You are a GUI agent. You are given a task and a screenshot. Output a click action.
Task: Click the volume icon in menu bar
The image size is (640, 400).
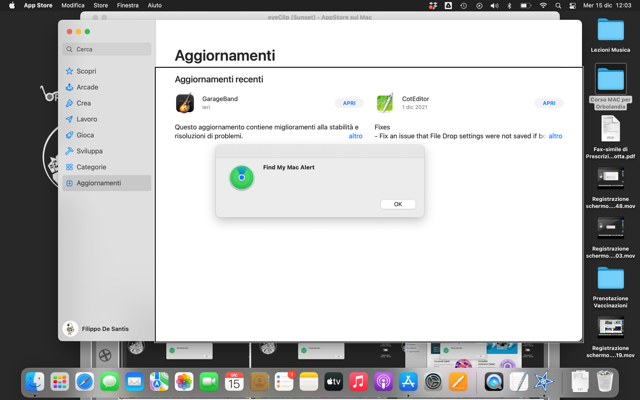[494, 5]
